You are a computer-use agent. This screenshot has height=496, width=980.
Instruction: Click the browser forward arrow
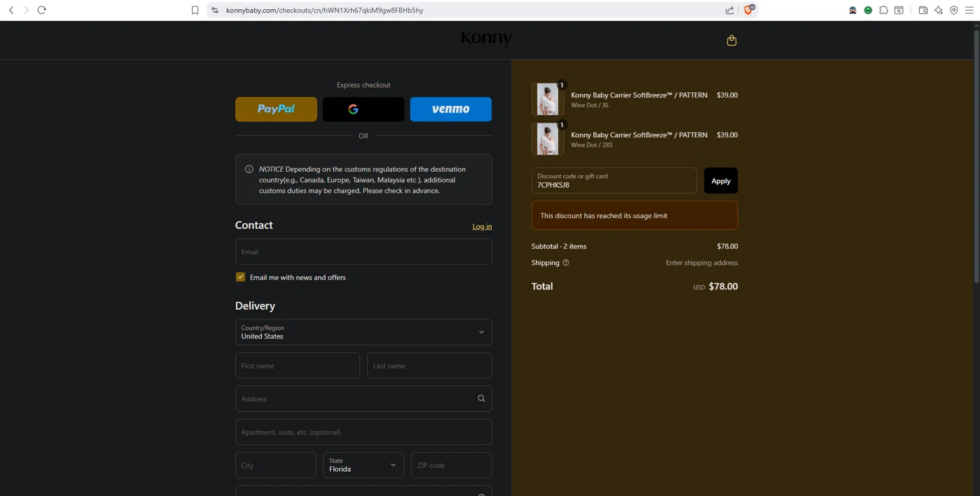click(x=26, y=10)
